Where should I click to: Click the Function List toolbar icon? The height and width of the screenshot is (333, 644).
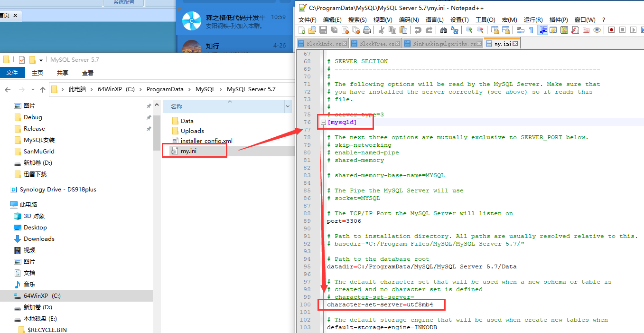tap(575, 30)
